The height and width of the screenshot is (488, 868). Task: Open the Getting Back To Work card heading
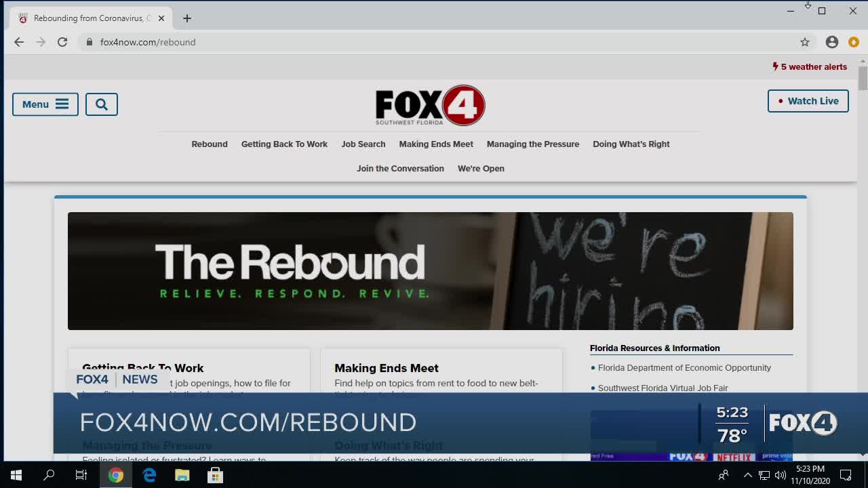142,368
